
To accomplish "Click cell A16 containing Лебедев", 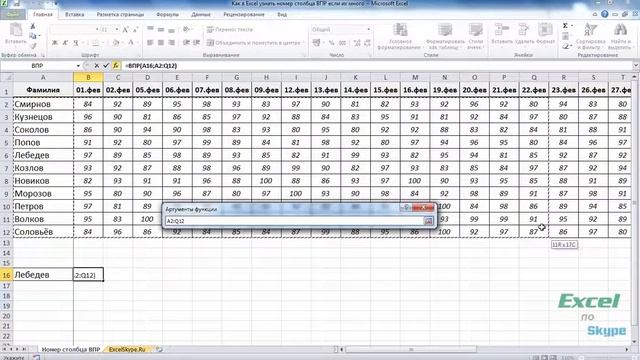I will (x=43, y=275).
